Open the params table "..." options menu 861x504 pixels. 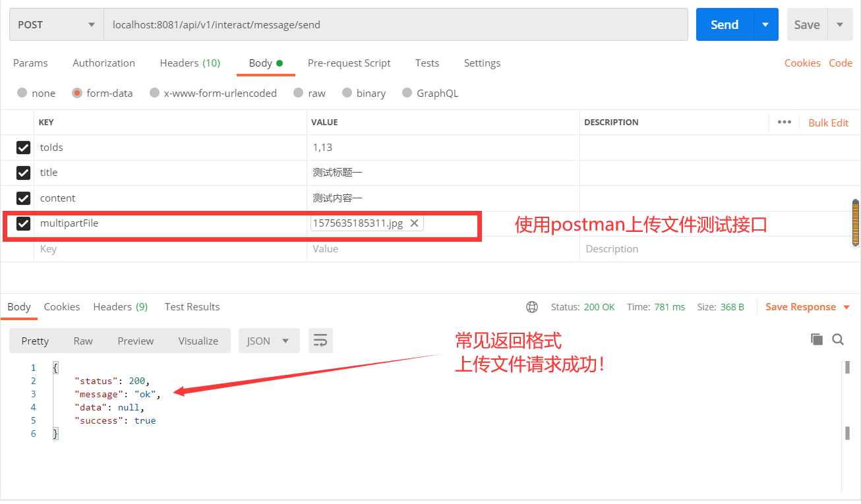tap(785, 122)
